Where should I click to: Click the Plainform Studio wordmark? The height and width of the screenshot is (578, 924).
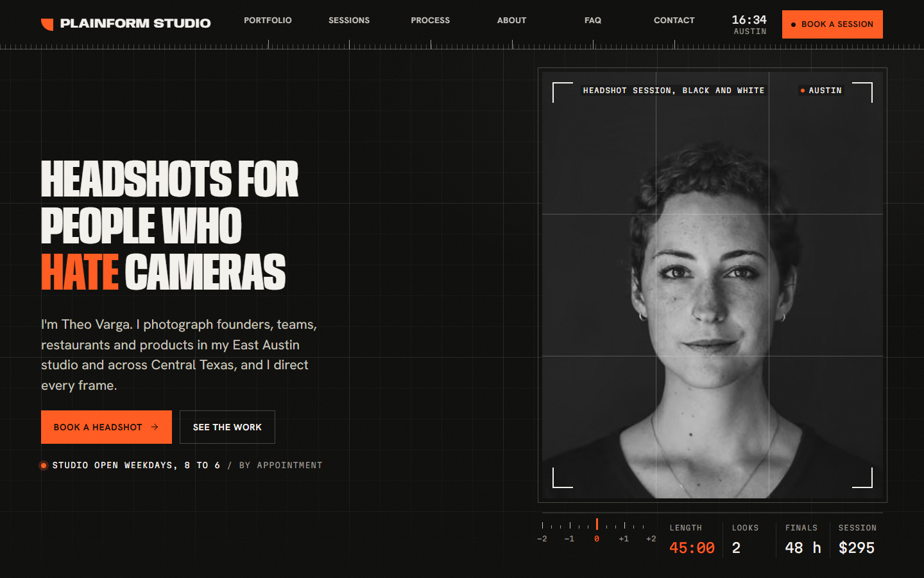(x=135, y=24)
